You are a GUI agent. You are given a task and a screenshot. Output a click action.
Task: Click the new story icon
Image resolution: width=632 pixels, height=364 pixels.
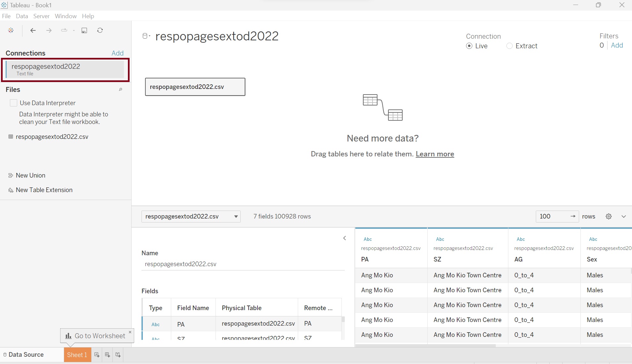click(x=118, y=355)
